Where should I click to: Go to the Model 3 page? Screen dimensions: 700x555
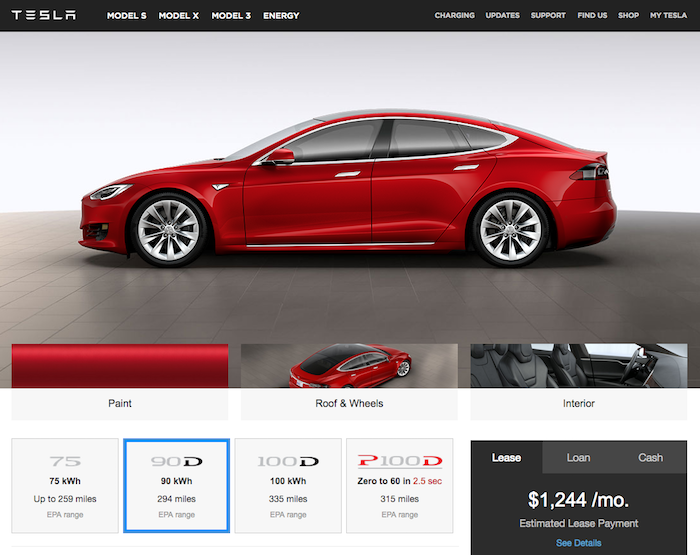(231, 16)
